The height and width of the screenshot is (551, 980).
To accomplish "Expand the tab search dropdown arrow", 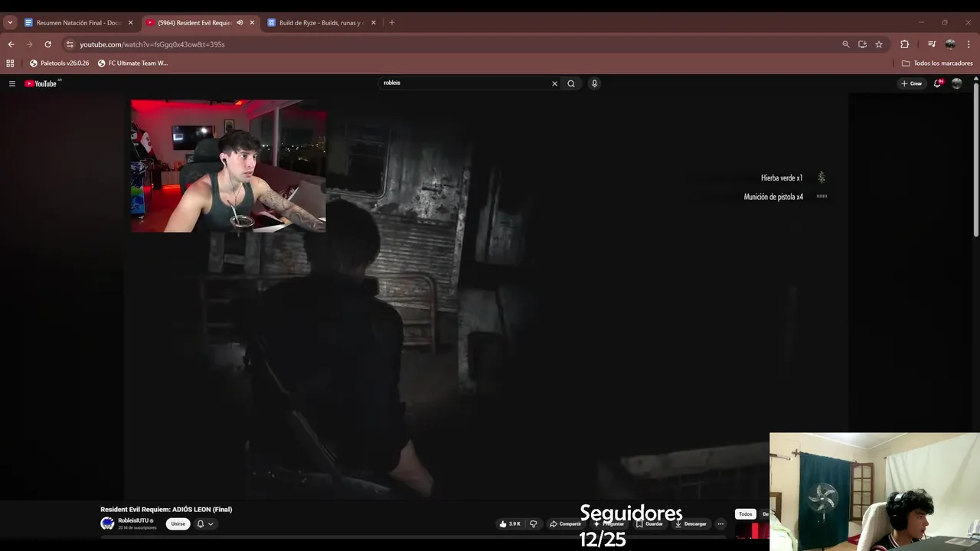I will pyautogui.click(x=10, y=23).
